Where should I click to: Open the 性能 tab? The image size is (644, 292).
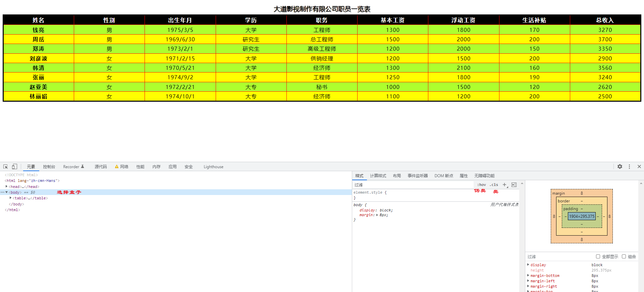click(x=140, y=167)
